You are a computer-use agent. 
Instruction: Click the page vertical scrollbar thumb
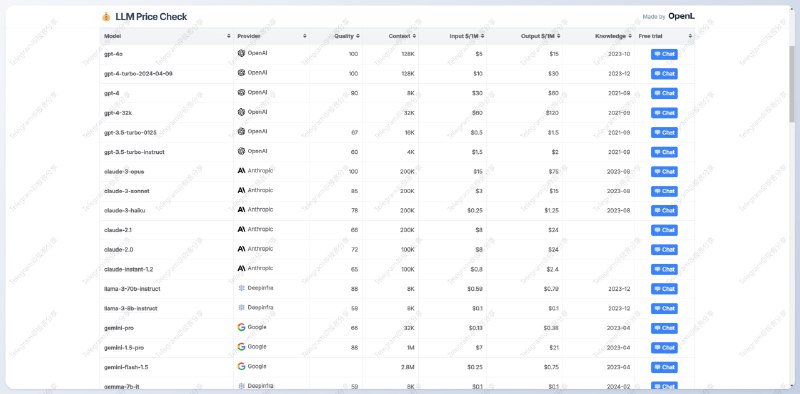(x=791, y=83)
